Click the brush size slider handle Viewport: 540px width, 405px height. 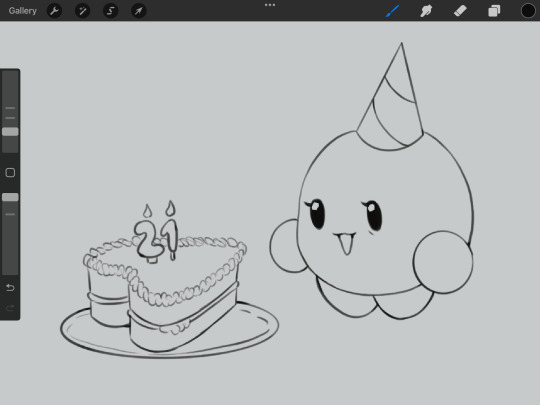pyautogui.click(x=10, y=132)
